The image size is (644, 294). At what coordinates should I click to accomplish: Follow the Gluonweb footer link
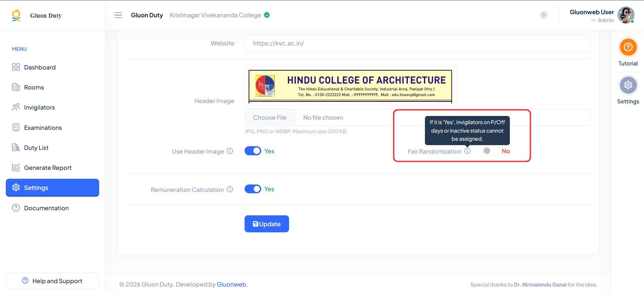tap(231, 285)
